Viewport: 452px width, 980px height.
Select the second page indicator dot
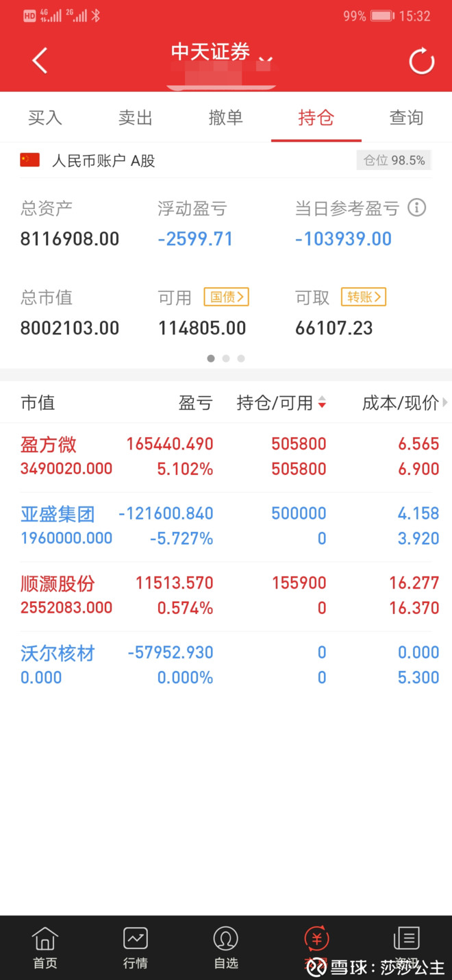tap(226, 358)
